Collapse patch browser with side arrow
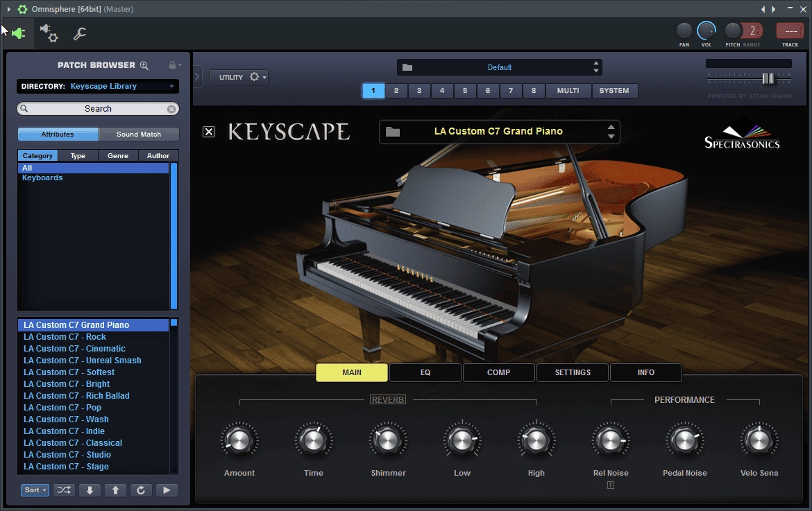The width and height of the screenshot is (812, 511). (x=197, y=77)
